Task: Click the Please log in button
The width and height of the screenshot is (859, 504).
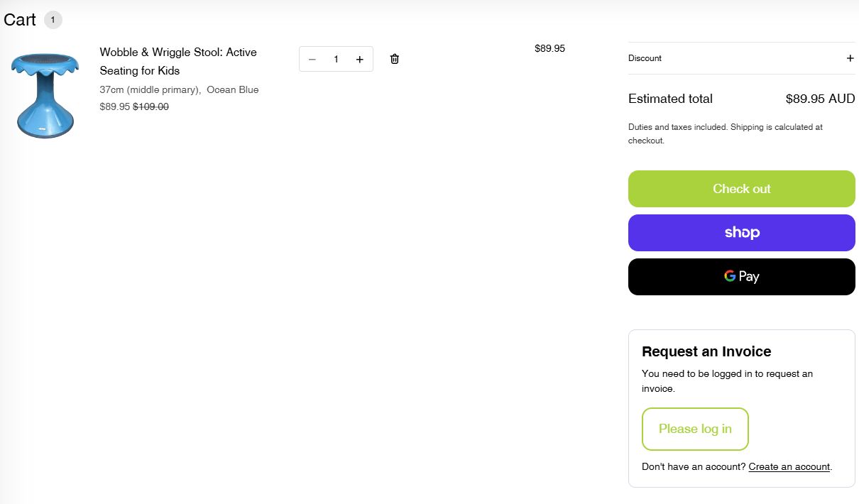Action: point(695,429)
